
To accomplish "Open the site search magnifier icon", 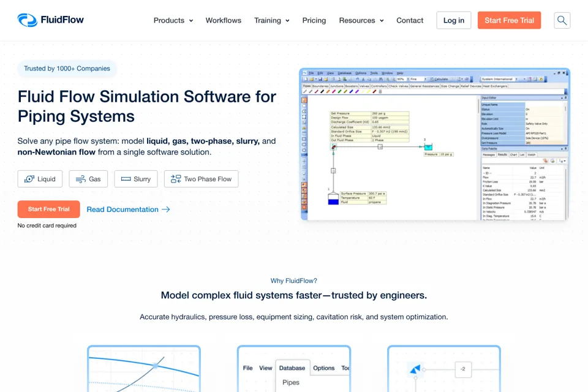I will coord(562,20).
